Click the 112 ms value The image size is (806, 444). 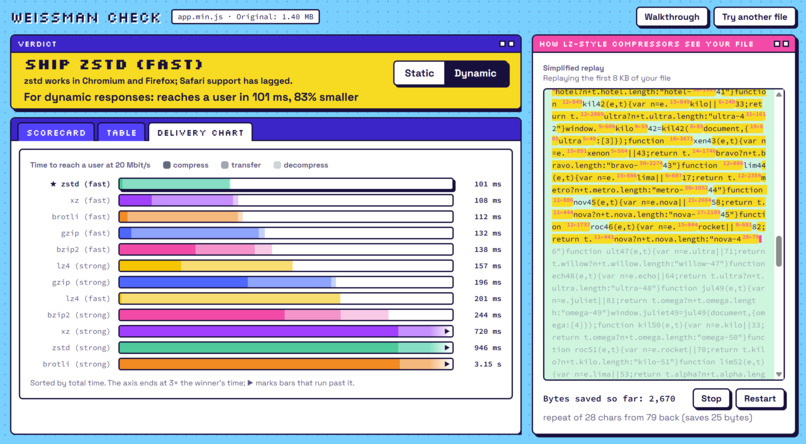coord(488,217)
